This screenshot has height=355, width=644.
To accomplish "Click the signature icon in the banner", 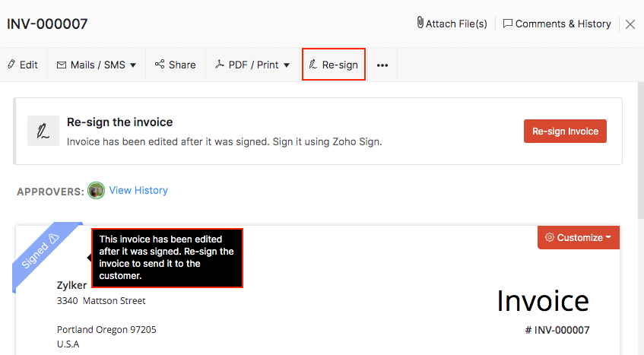I will [43, 131].
